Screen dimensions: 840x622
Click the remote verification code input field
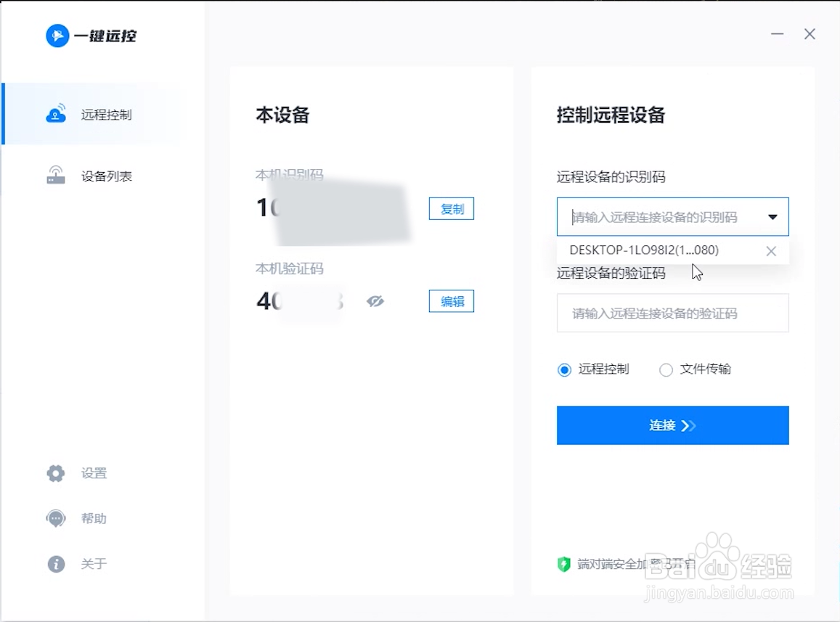tap(672, 313)
